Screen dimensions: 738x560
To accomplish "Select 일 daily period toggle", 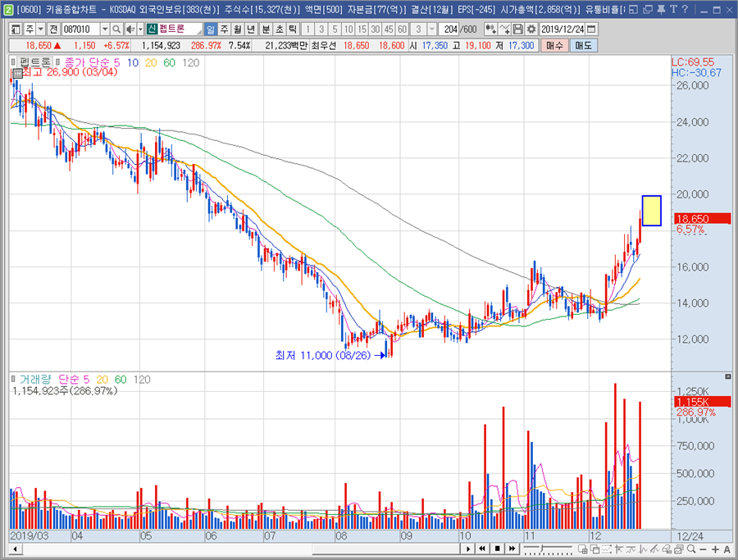I will tap(211, 30).
